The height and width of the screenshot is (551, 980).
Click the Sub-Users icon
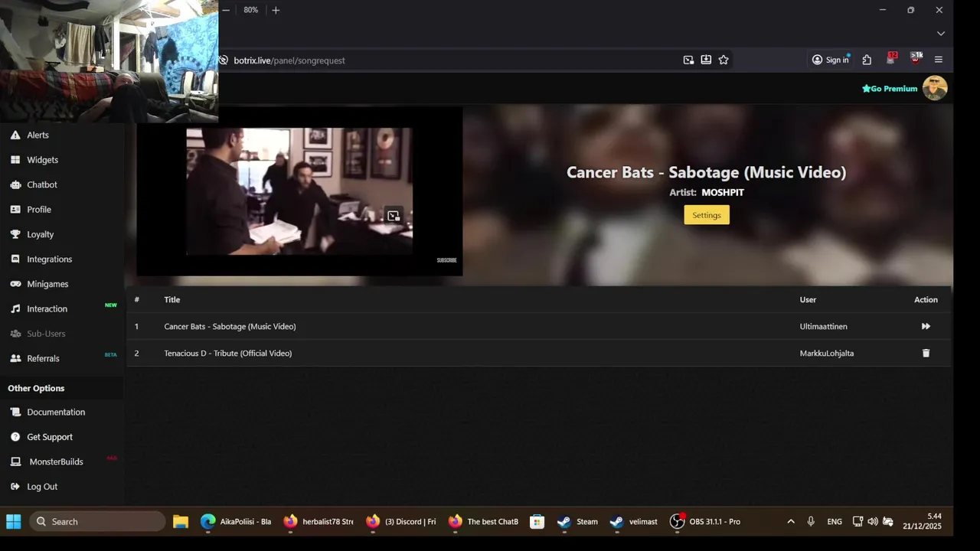[x=15, y=334]
